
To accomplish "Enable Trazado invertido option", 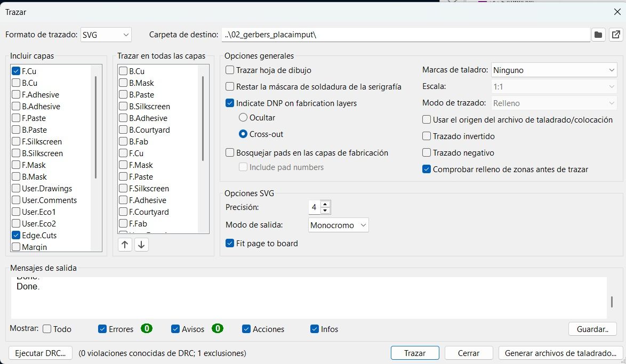I will [426, 136].
